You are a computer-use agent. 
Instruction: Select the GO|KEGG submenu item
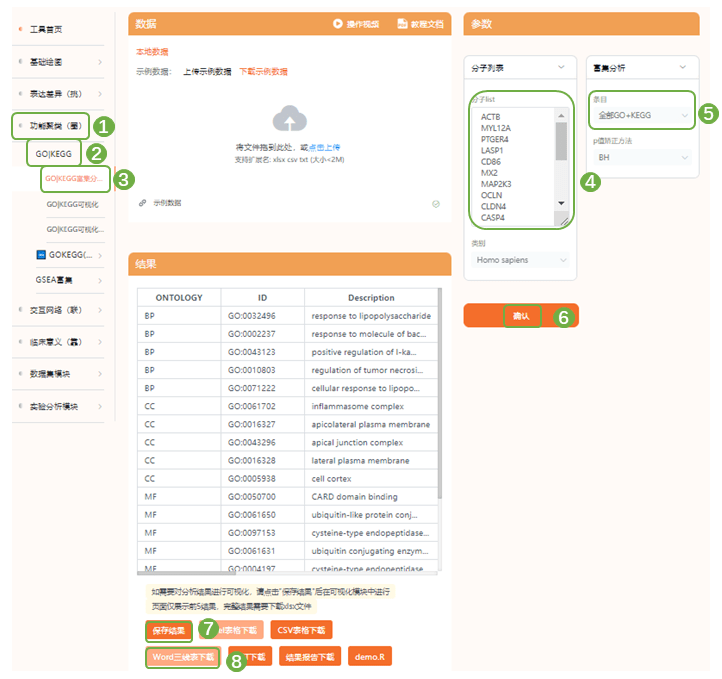pos(55,154)
